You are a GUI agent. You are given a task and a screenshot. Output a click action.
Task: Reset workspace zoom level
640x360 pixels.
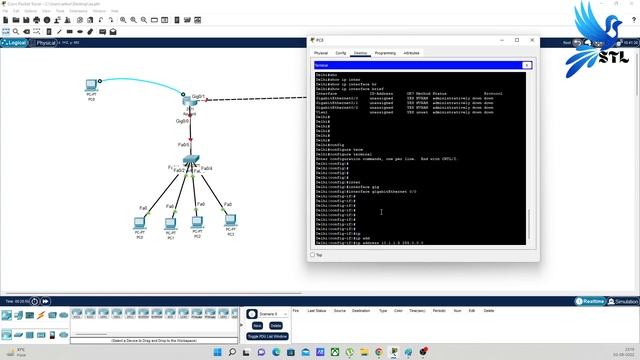[133, 20]
